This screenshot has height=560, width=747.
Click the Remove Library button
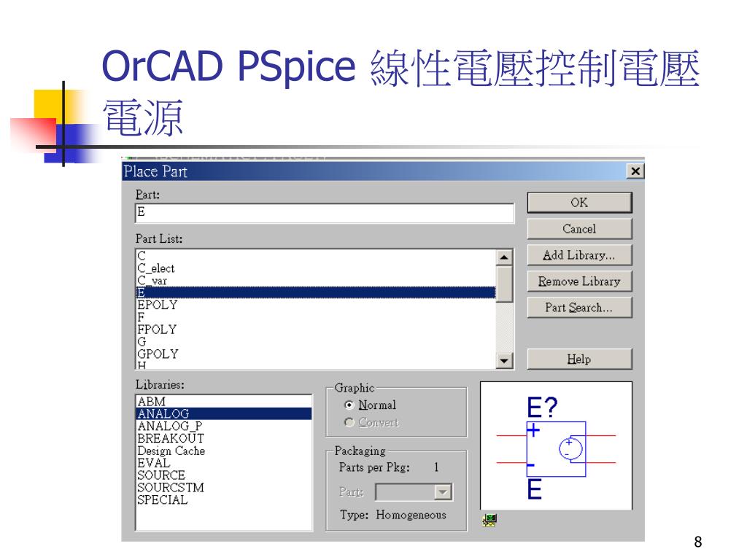point(579,281)
